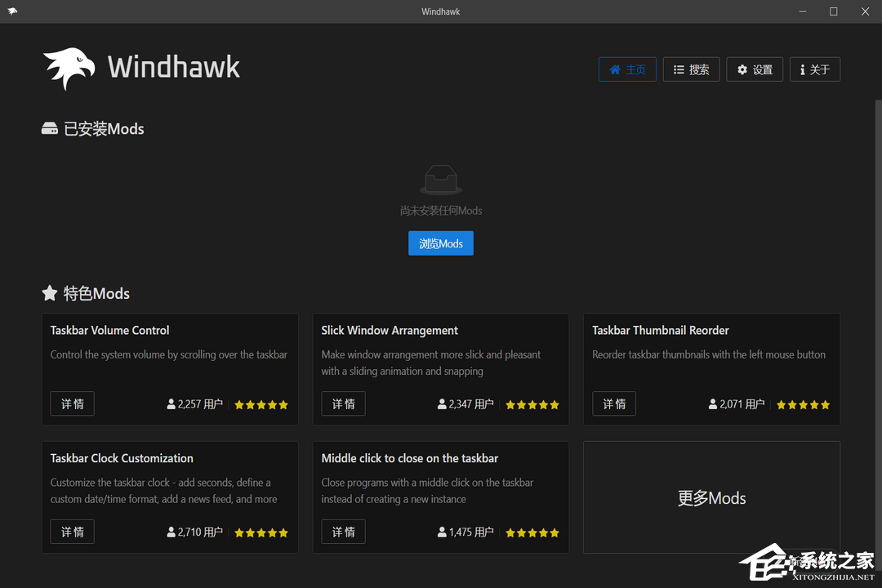View details for Taskbar Thumbnail Reorder
The height and width of the screenshot is (588, 882).
pos(614,403)
